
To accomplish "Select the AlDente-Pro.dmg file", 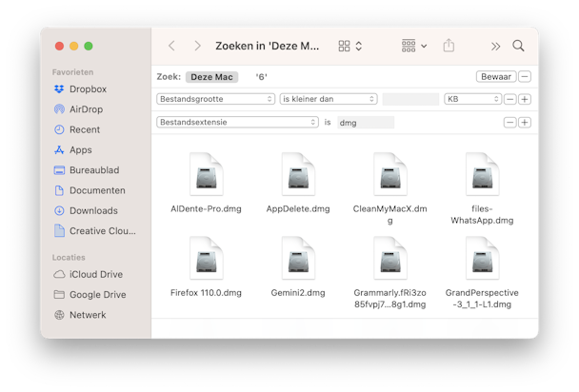I will click(x=206, y=183).
